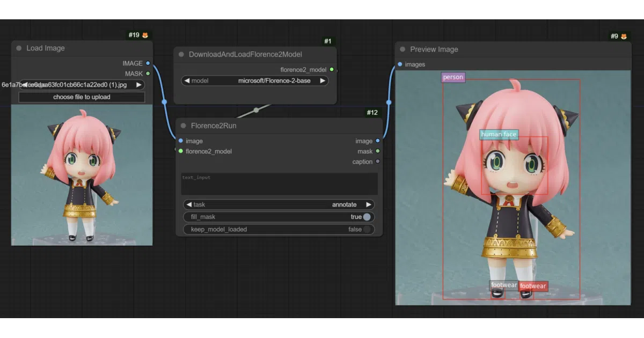
Task: Enable the keep_model_loaded toggle
Action: coord(367,229)
